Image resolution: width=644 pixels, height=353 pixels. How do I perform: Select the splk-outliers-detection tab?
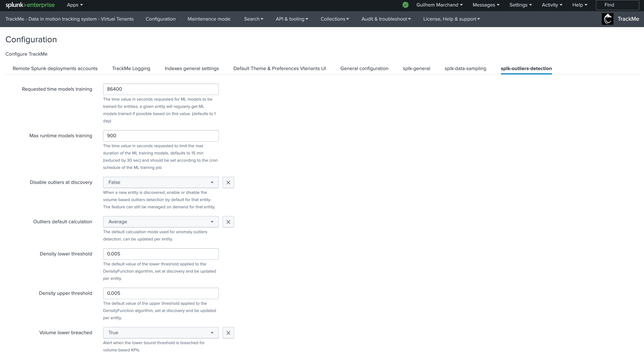click(526, 69)
